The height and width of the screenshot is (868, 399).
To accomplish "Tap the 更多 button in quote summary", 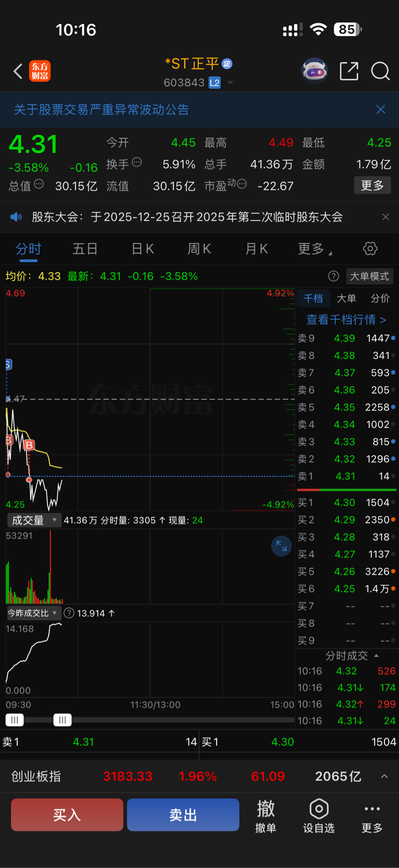I will tap(373, 186).
